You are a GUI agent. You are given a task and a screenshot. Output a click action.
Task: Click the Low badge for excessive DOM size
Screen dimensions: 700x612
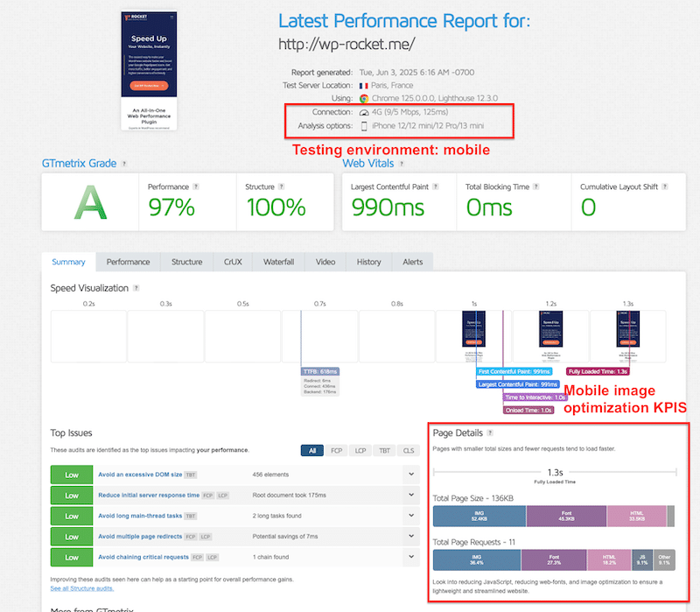click(x=72, y=475)
